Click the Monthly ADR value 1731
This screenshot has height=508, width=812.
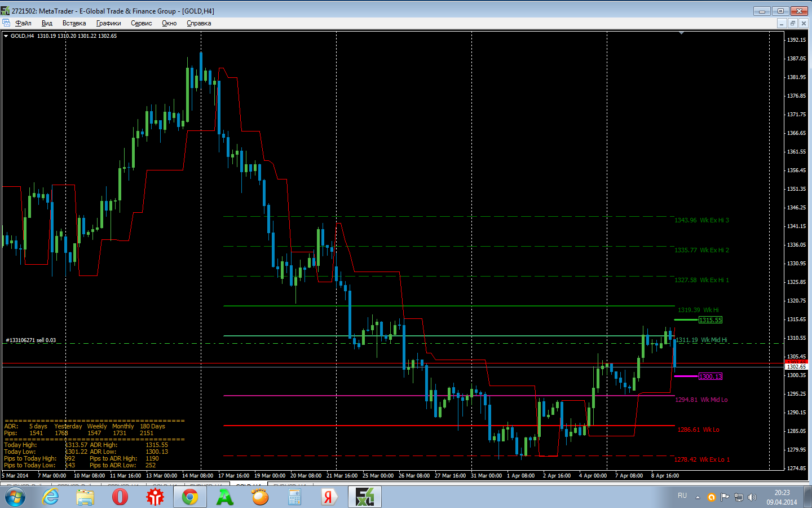coord(120,433)
